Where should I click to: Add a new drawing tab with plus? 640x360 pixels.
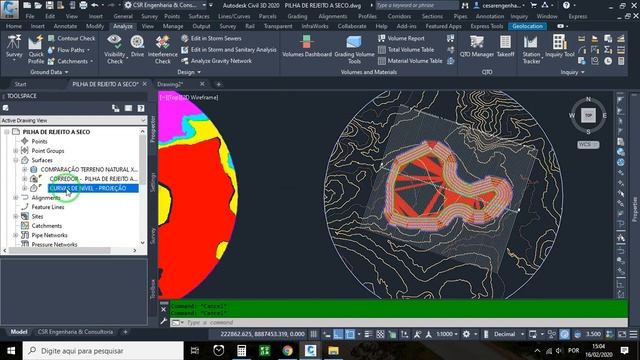(218, 84)
